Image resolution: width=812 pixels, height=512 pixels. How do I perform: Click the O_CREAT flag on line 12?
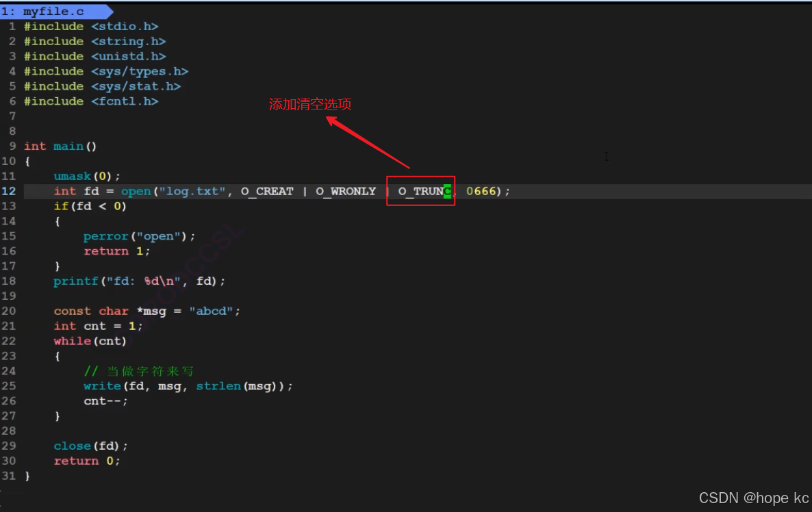267,192
